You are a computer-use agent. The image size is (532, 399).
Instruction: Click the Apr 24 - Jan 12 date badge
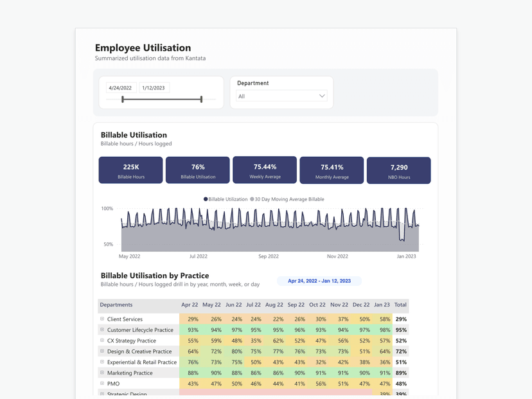(319, 281)
